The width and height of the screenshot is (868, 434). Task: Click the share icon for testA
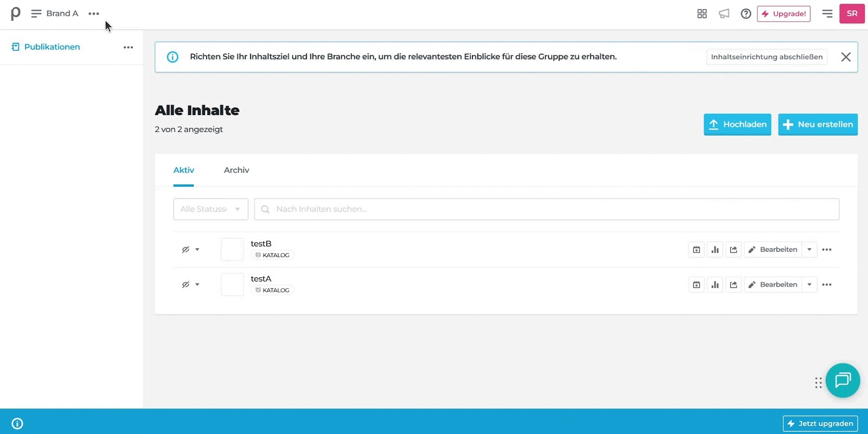pos(733,285)
